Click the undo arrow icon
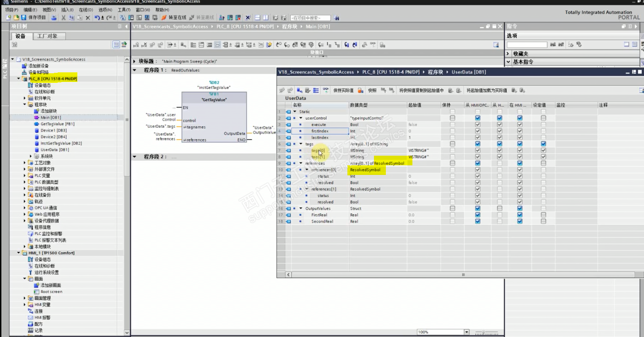Image resolution: width=644 pixels, height=337 pixels. coord(97,18)
